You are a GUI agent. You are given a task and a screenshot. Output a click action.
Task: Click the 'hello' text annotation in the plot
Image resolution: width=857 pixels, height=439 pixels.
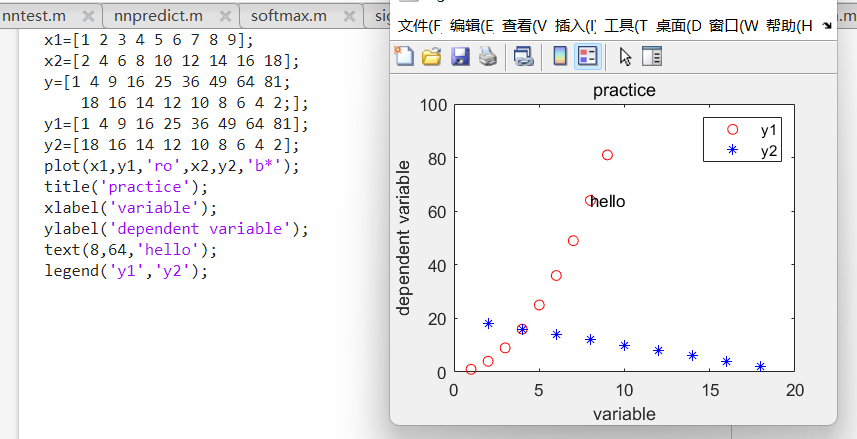coord(608,202)
